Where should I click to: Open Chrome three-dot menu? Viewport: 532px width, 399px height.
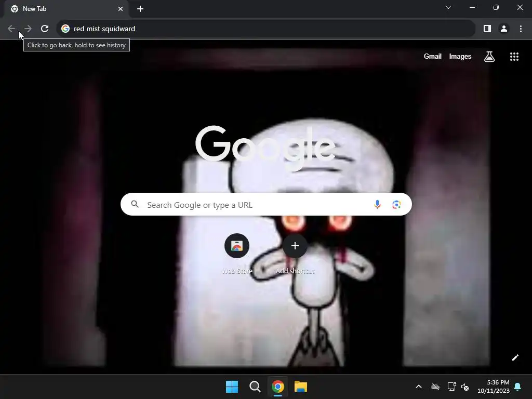[521, 29]
